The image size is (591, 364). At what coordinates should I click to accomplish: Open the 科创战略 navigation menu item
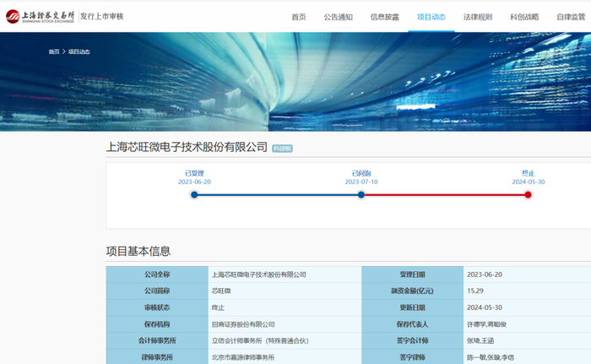click(x=524, y=17)
